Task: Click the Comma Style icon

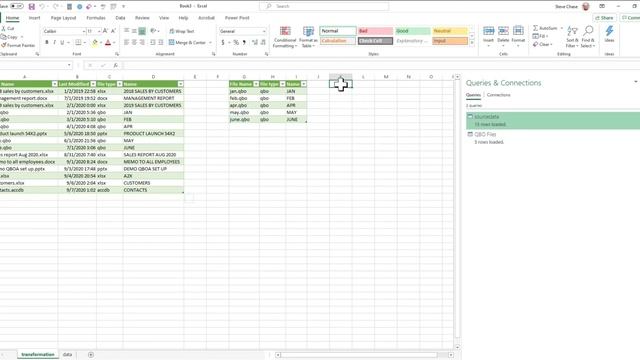Action: [x=244, y=42]
